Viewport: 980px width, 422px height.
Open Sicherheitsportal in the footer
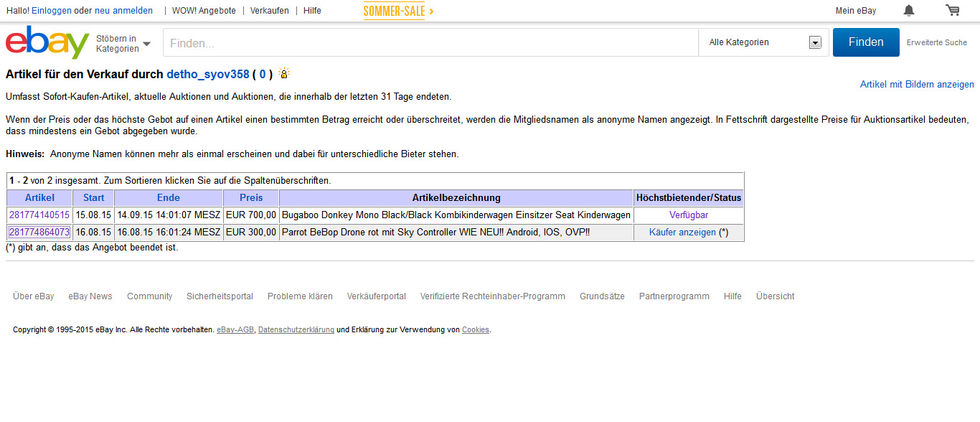220,296
